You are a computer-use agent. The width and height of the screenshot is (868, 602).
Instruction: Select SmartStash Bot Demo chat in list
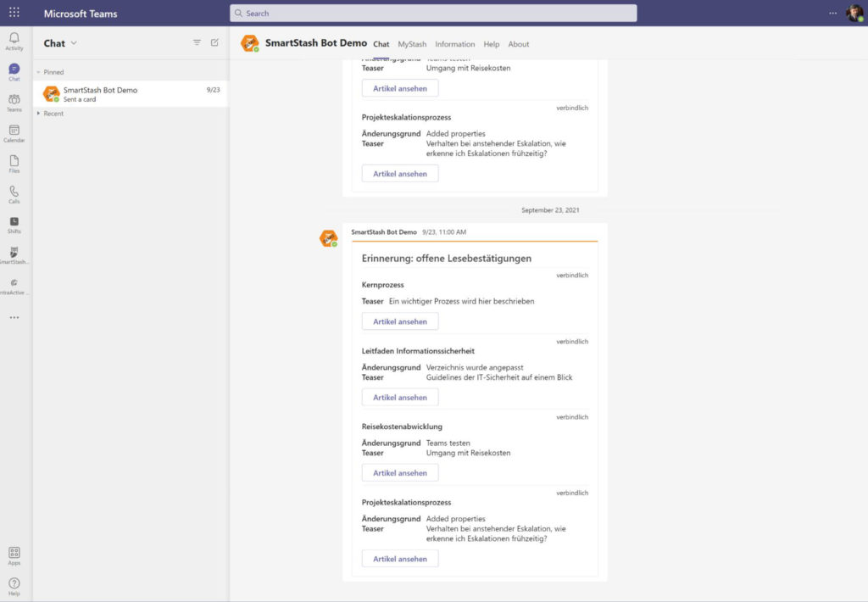tap(131, 94)
